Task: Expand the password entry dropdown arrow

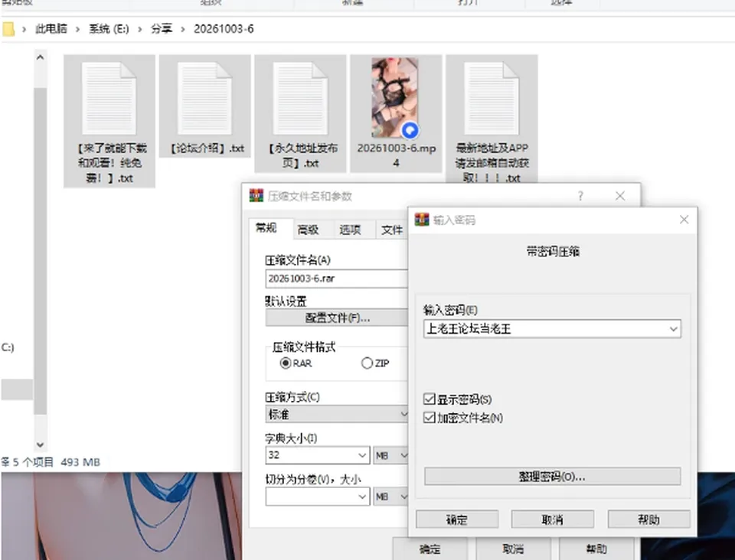Action: pyautogui.click(x=674, y=329)
